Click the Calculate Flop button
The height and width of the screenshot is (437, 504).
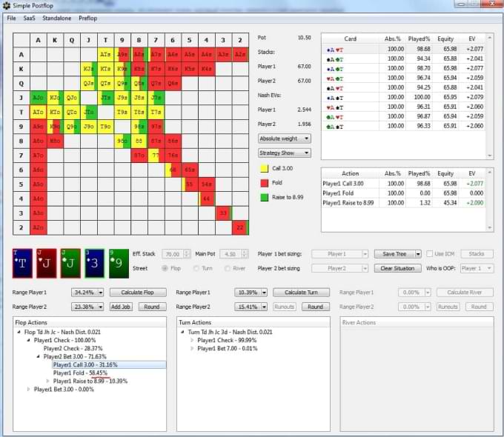coord(137,293)
